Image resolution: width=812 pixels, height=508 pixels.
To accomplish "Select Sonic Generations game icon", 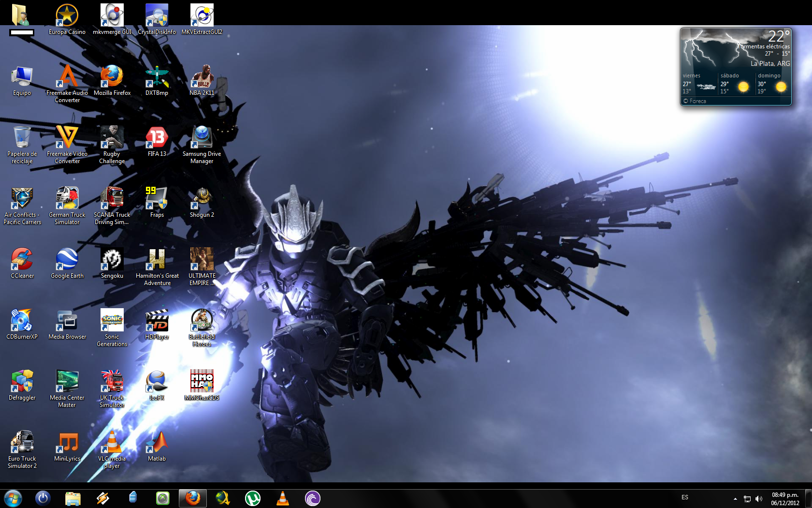I will 112,328.
